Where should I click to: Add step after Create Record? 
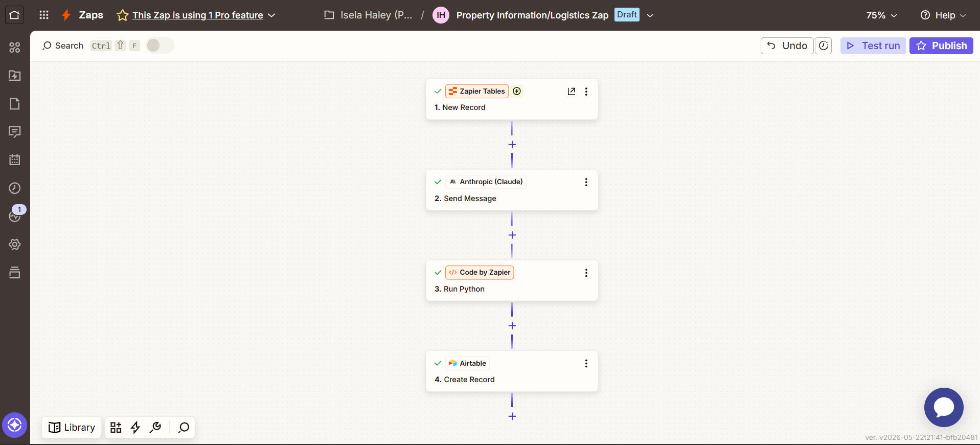pos(512,416)
